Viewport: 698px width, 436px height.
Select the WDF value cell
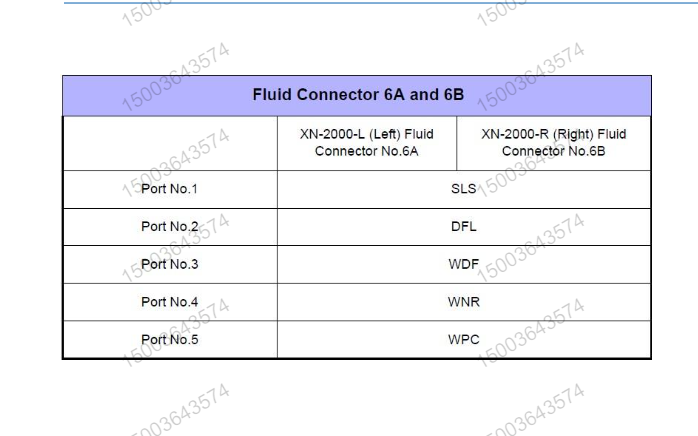(464, 265)
